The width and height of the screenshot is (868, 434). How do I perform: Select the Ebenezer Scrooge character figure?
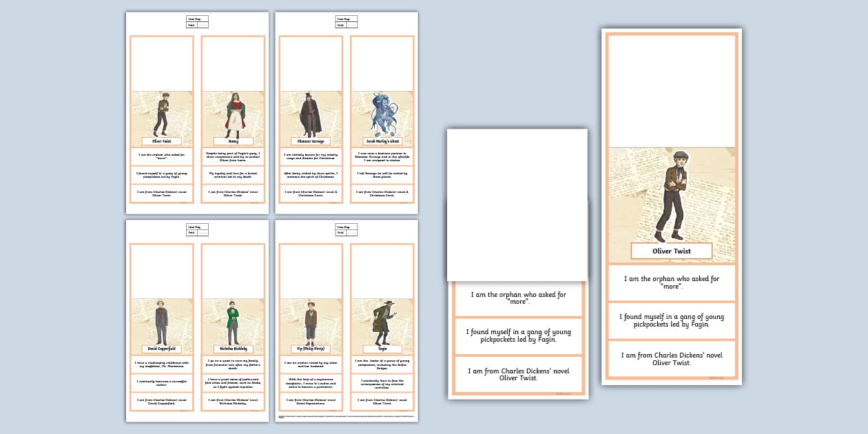tap(310, 114)
